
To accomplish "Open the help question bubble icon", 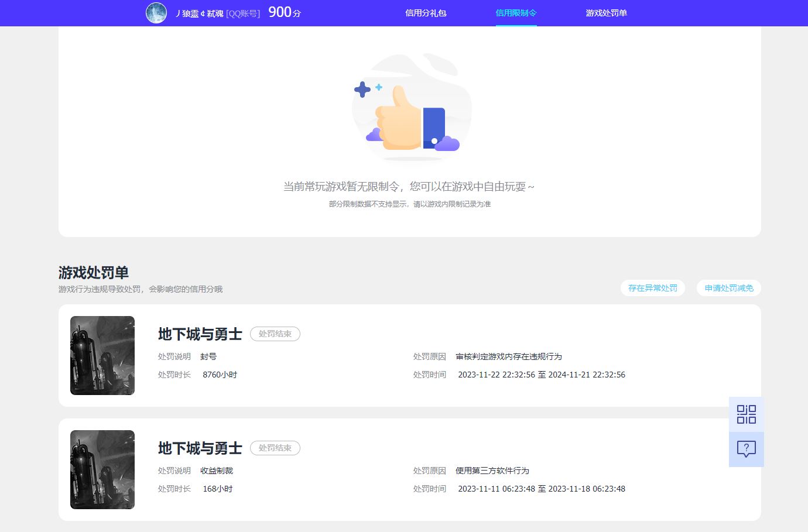I will click(x=747, y=449).
